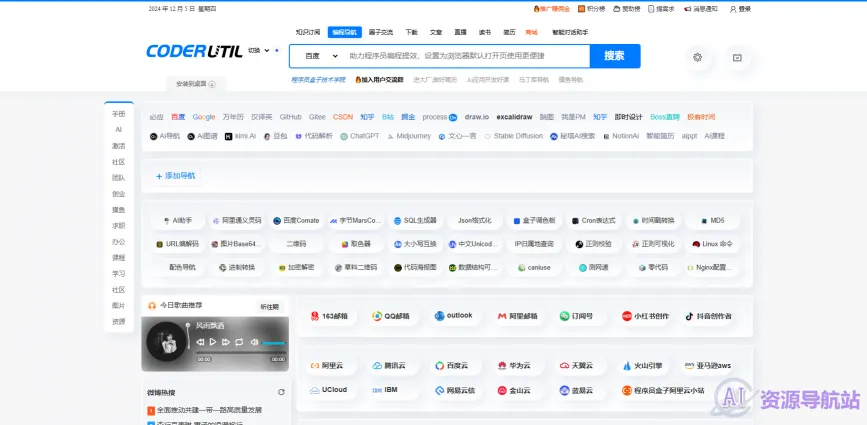
Task: Click the search input field
Action: point(466,56)
